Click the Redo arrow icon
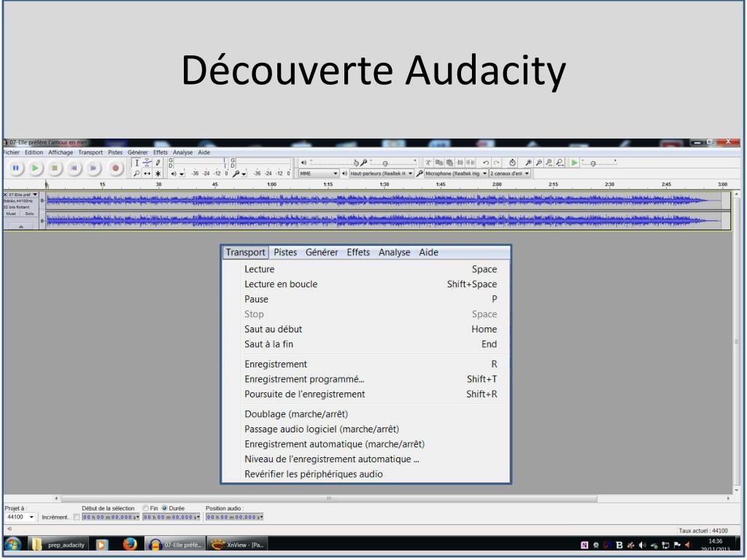This screenshot has height=560, width=747. (x=496, y=163)
